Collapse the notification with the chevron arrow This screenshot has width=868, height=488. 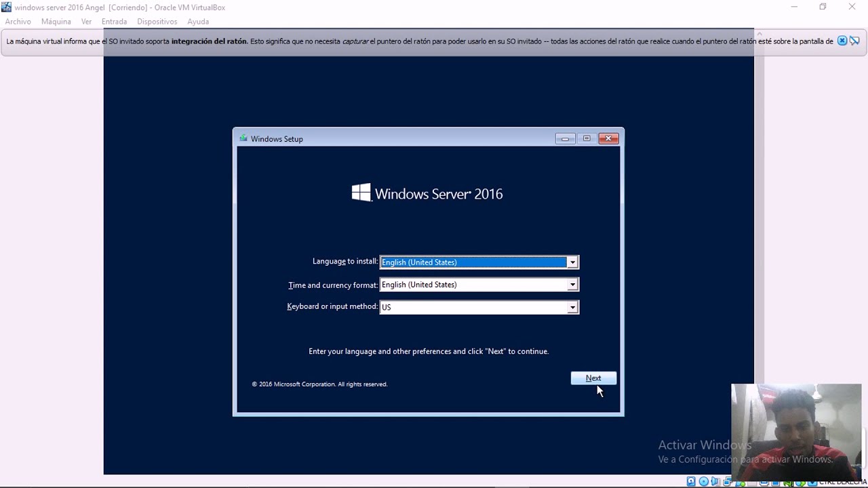[759, 33]
